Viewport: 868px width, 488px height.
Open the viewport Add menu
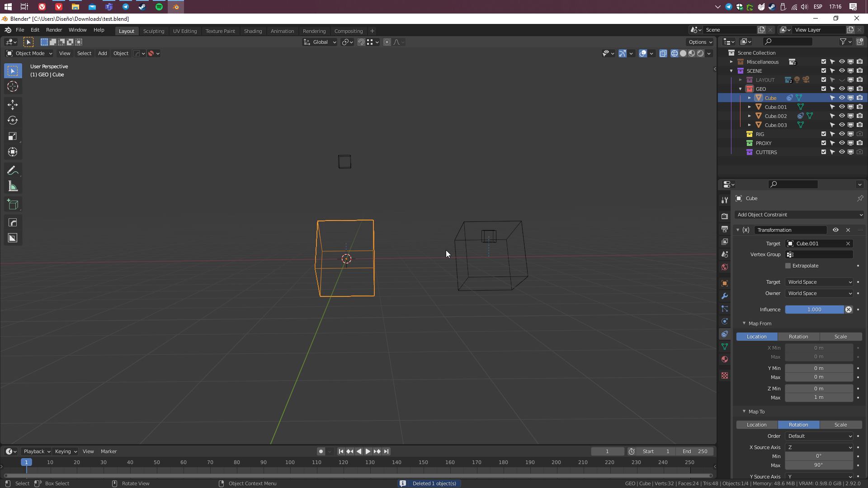(103, 53)
